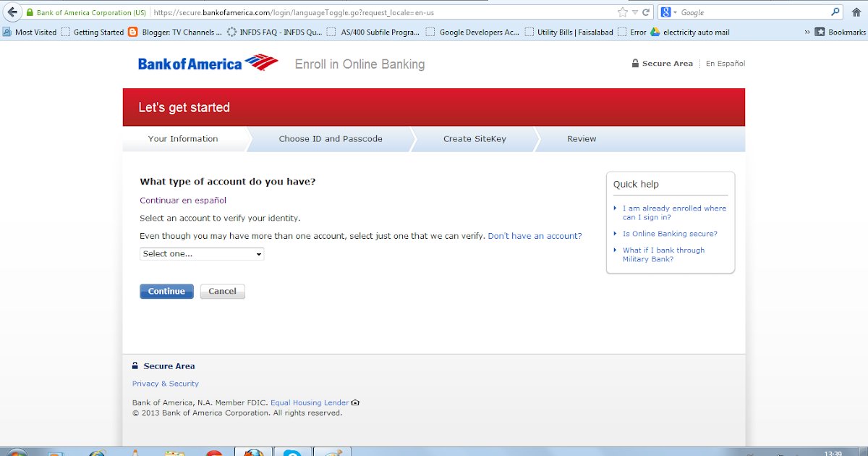Viewport: 868px width, 456px height.
Task: Open the AS/400 Subfile Programming bookmark
Action: [374, 32]
